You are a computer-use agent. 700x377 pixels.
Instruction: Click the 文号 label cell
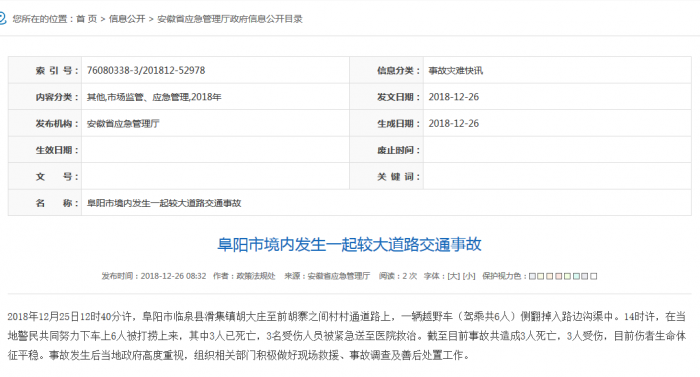(x=45, y=176)
